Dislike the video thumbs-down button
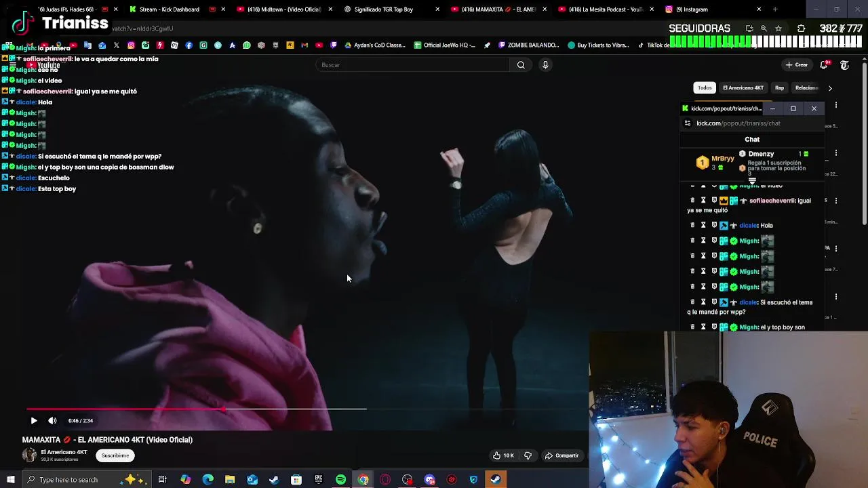The width and height of the screenshot is (868, 488). tap(528, 455)
